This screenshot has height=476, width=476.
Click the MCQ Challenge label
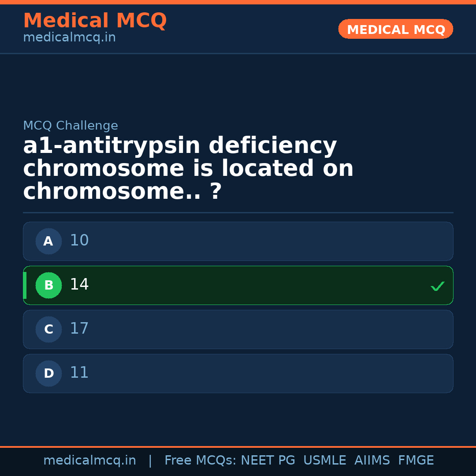point(71,126)
